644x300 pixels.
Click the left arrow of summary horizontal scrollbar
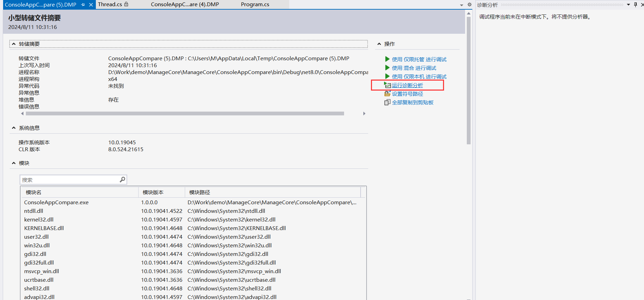(x=22, y=113)
